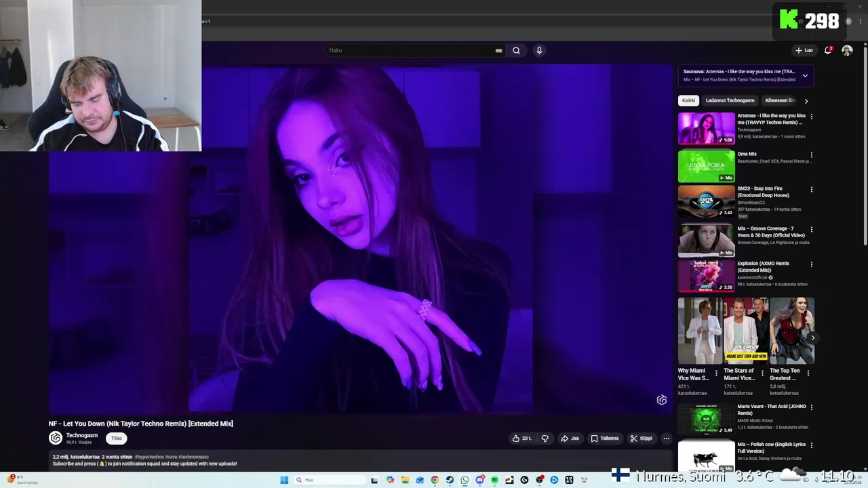Open Spotify from the taskbar
Image resolution: width=868 pixels, height=488 pixels.
click(x=494, y=480)
